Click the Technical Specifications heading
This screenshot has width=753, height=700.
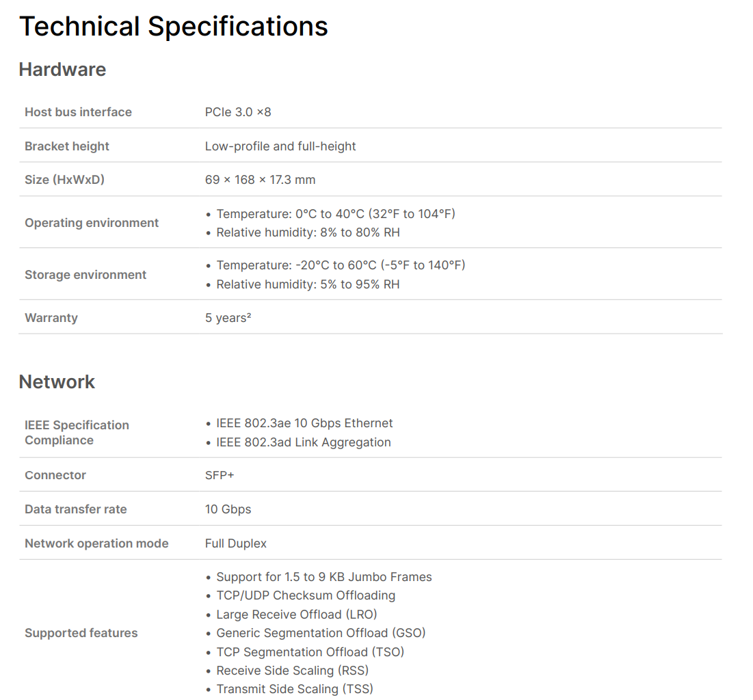pyautogui.click(x=173, y=27)
